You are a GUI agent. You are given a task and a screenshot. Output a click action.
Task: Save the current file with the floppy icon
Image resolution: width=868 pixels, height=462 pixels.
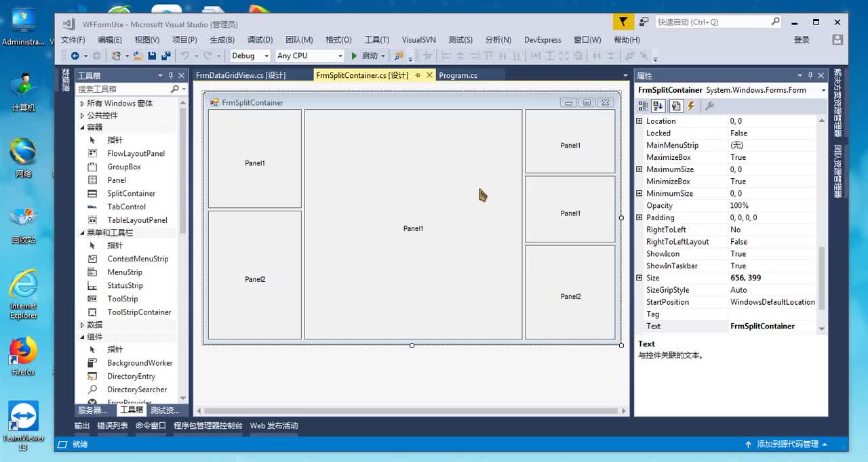tap(152, 56)
